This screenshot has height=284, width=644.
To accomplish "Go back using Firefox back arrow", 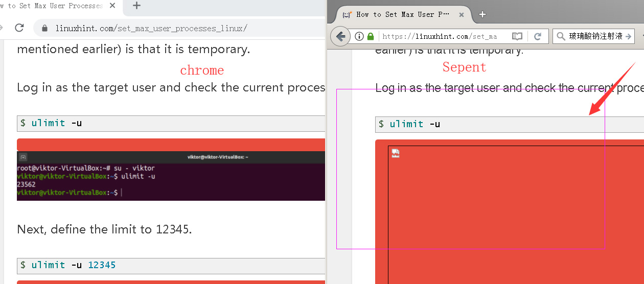I will click(341, 36).
